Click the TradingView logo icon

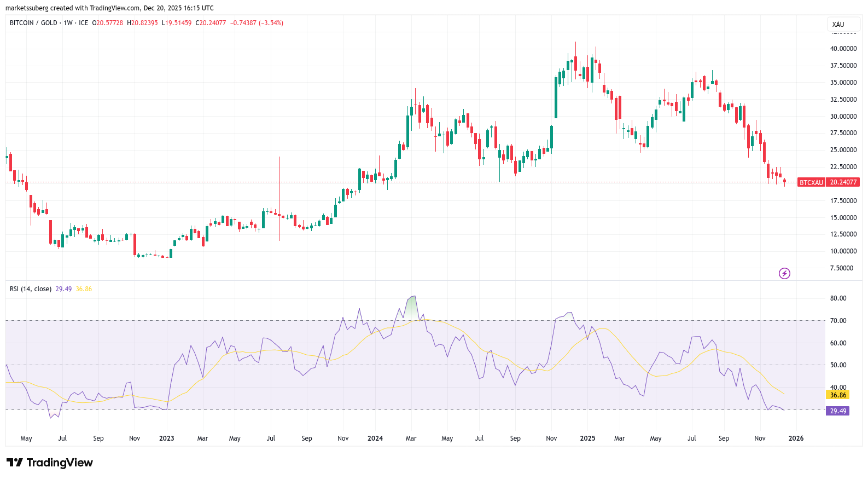click(x=15, y=463)
